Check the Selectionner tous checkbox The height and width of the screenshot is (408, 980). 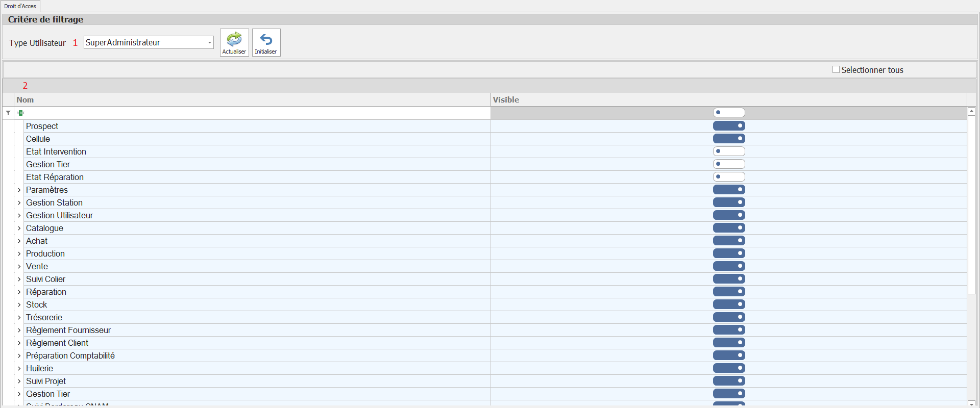(x=836, y=70)
